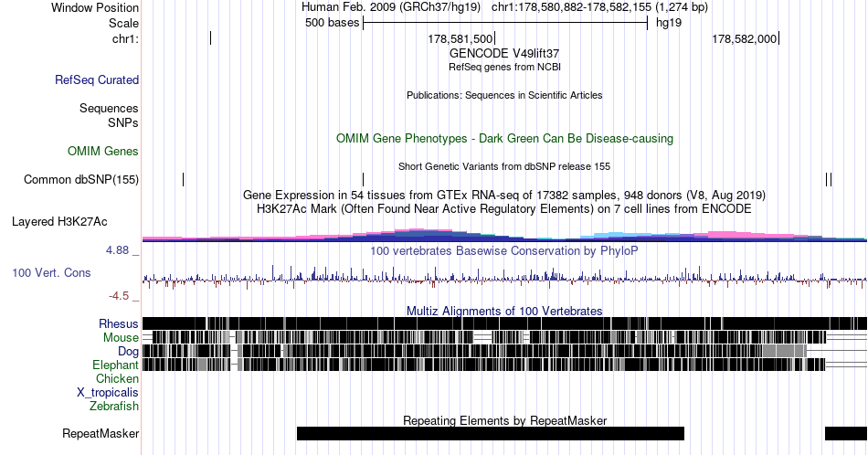Select the Mouse alignment label
Image resolution: width=868 pixels, height=455 pixels.
[x=121, y=338]
